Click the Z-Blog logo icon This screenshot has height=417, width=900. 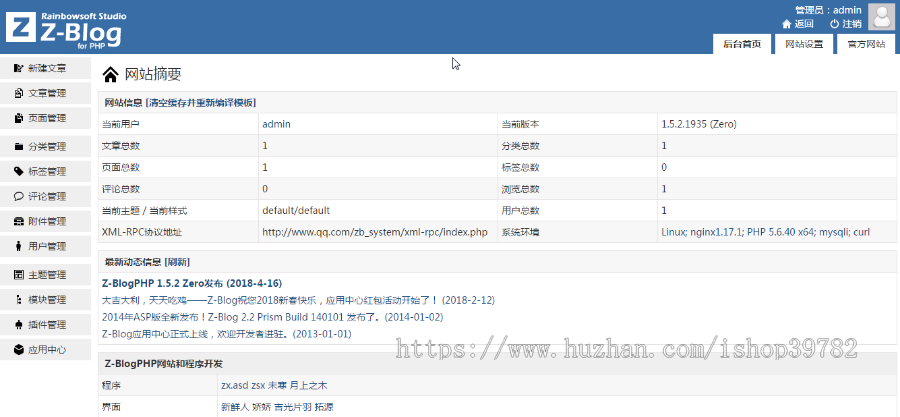[21, 28]
